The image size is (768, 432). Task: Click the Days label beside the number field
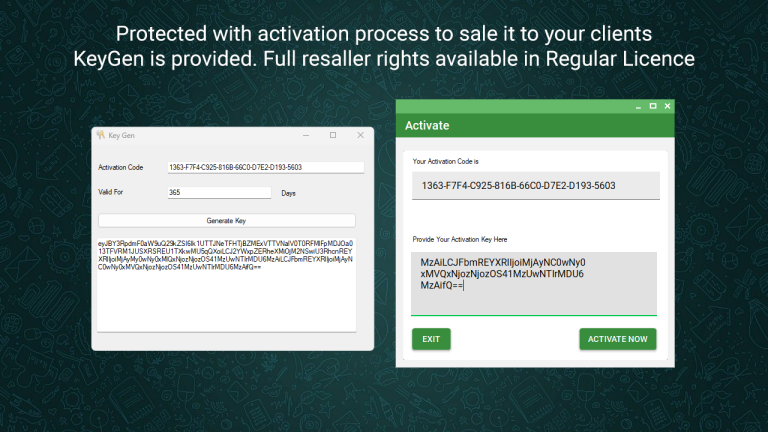pyautogui.click(x=289, y=193)
